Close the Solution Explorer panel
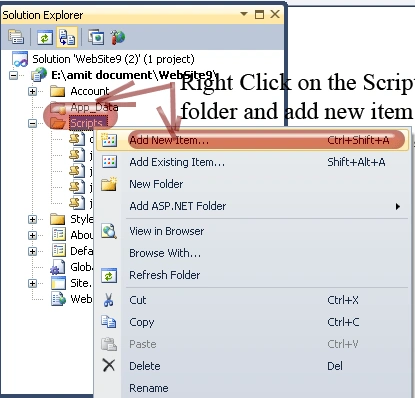 (x=275, y=14)
